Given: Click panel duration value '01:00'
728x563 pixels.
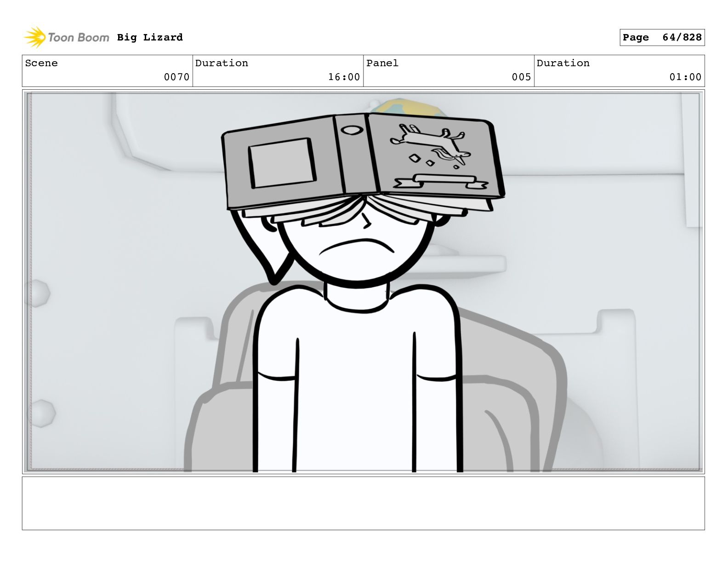Looking at the screenshot, I should 685,77.
